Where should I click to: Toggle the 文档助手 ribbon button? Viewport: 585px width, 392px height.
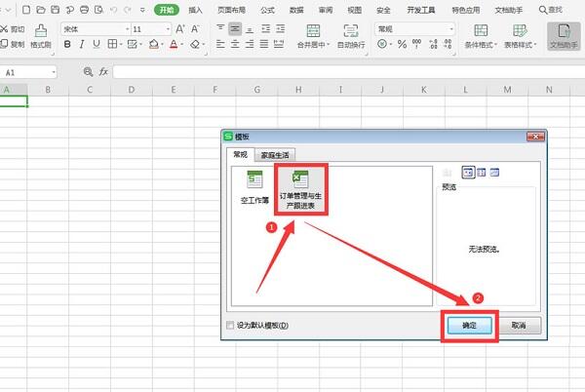pos(564,36)
